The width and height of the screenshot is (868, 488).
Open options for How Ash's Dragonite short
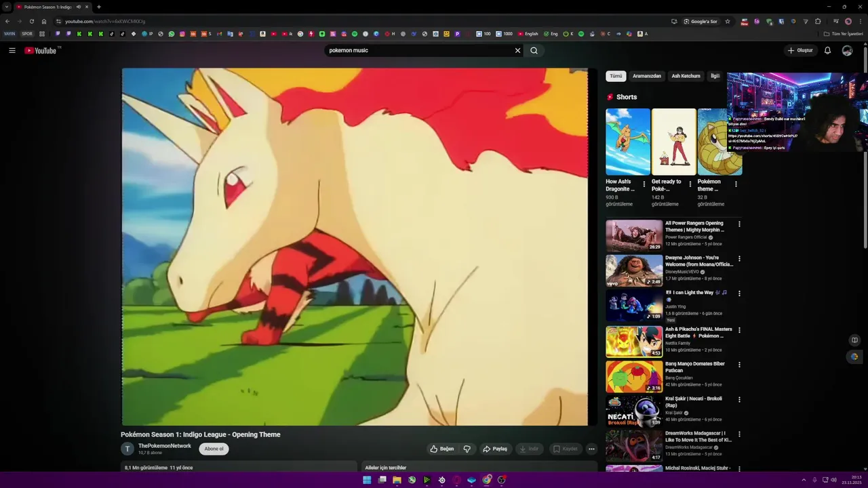pos(644,184)
